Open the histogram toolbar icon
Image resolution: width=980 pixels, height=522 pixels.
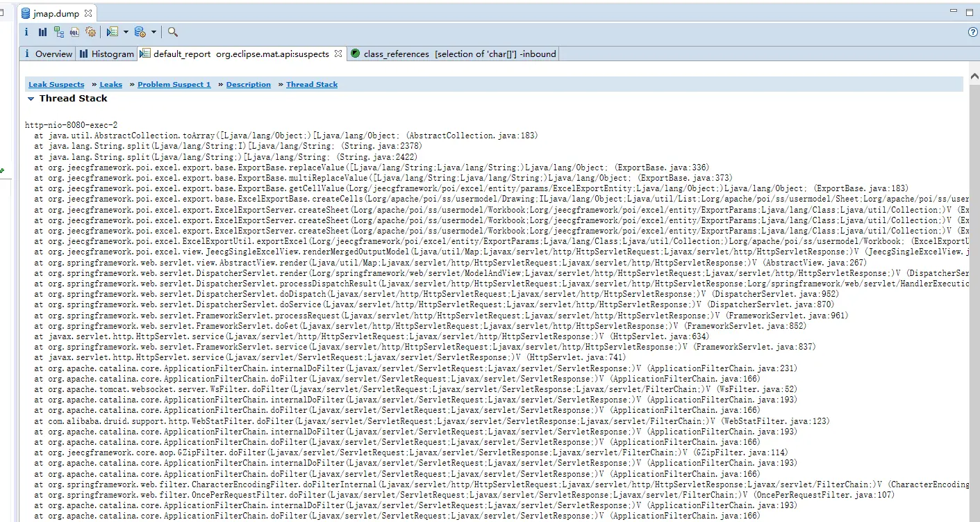tap(42, 32)
